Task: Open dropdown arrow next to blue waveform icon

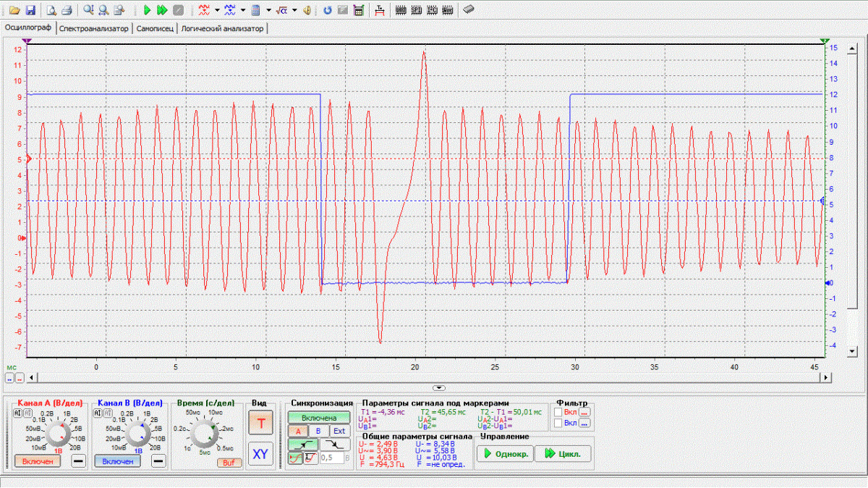Action: click(243, 10)
